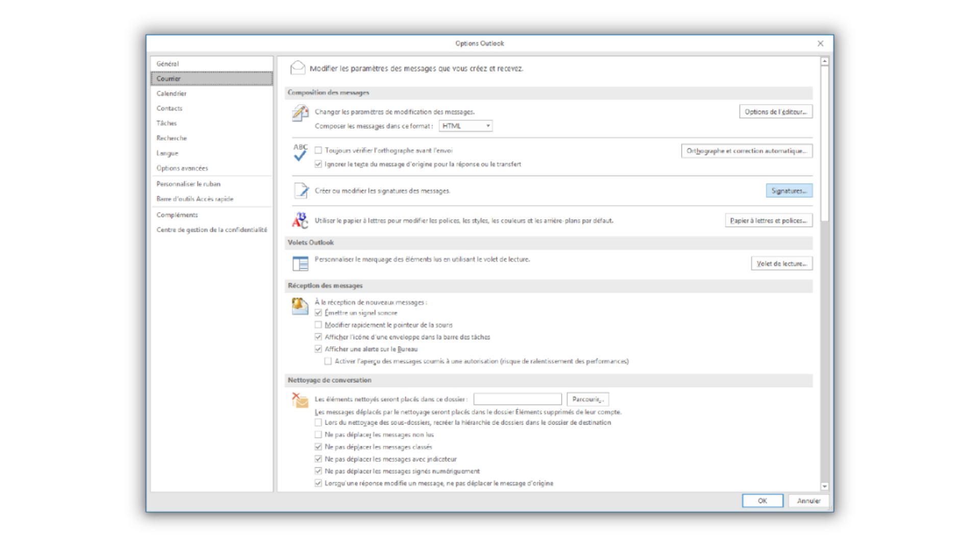Open the Calendrier options category

point(171,93)
